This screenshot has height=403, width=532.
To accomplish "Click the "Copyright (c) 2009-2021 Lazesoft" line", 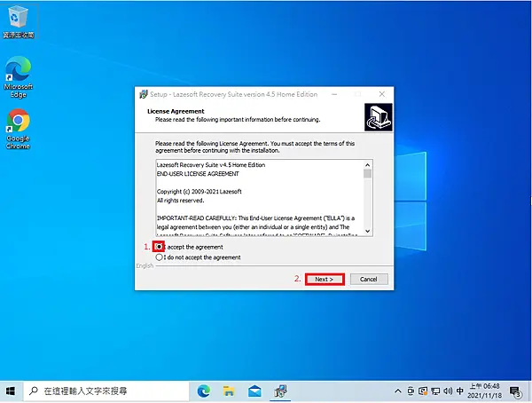I will pyautogui.click(x=199, y=192).
